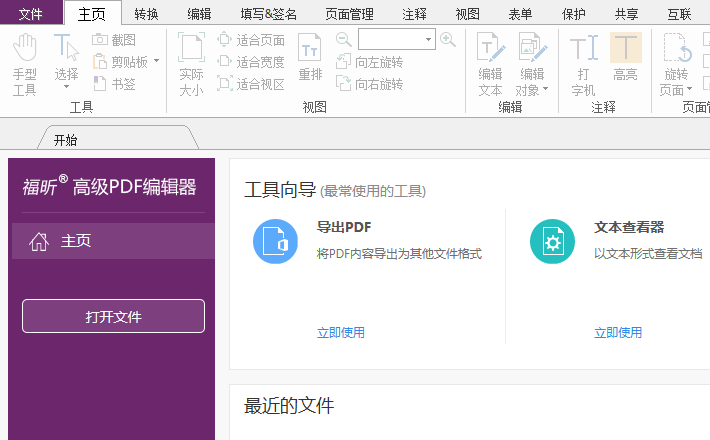
Task: Click the Bookmark (书签) tool
Action: pos(114,84)
